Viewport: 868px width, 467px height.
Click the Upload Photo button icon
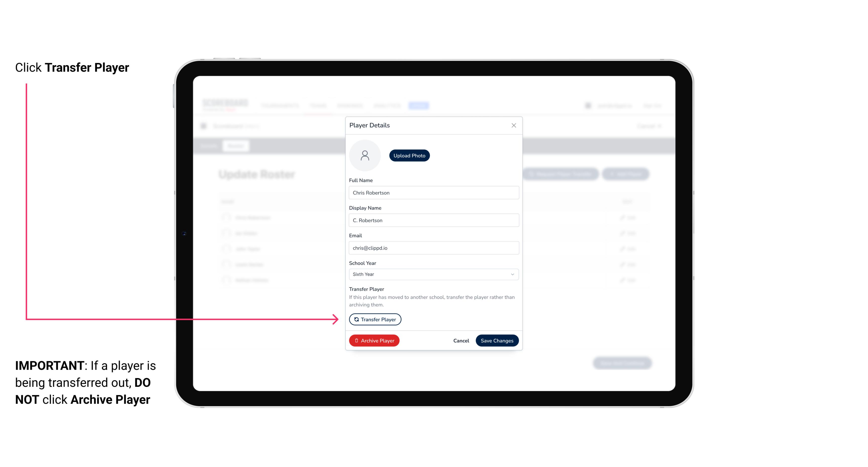point(409,155)
